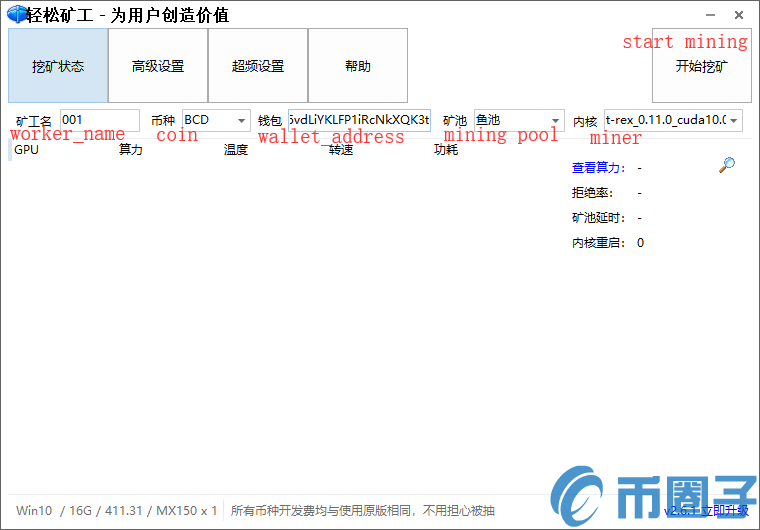The image size is (760, 530).
Task: Click the 矿工名 worker name field
Action: click(x=100, y=120)
